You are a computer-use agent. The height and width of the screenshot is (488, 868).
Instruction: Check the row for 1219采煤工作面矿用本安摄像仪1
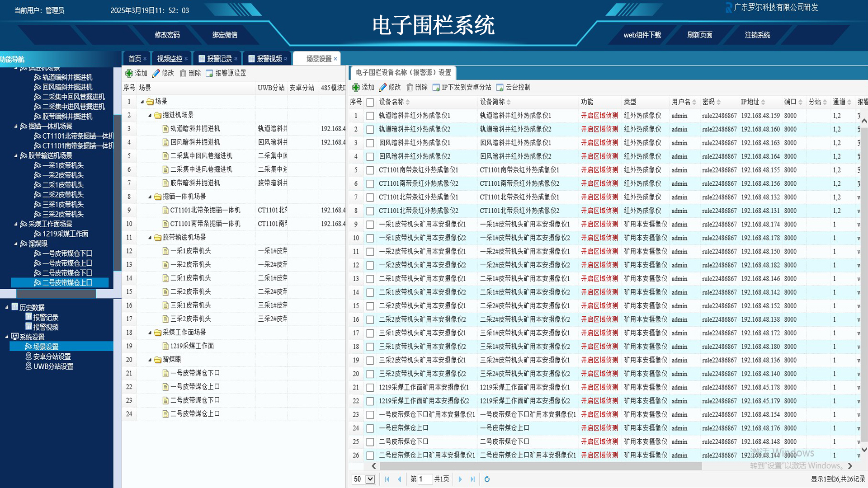click(370, 388)
